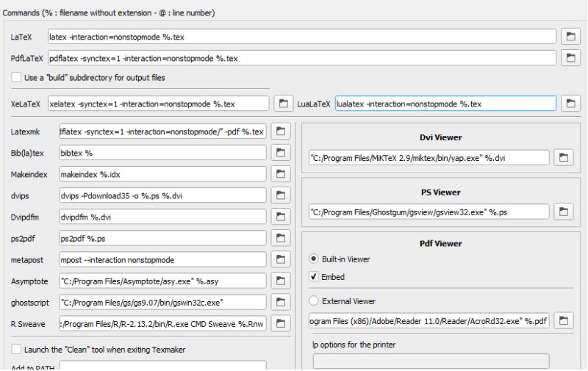This screenshot has width=588, height=371.
Task: Click the PS Viewer gsview32.exe path field
Action: pos(429,212)
